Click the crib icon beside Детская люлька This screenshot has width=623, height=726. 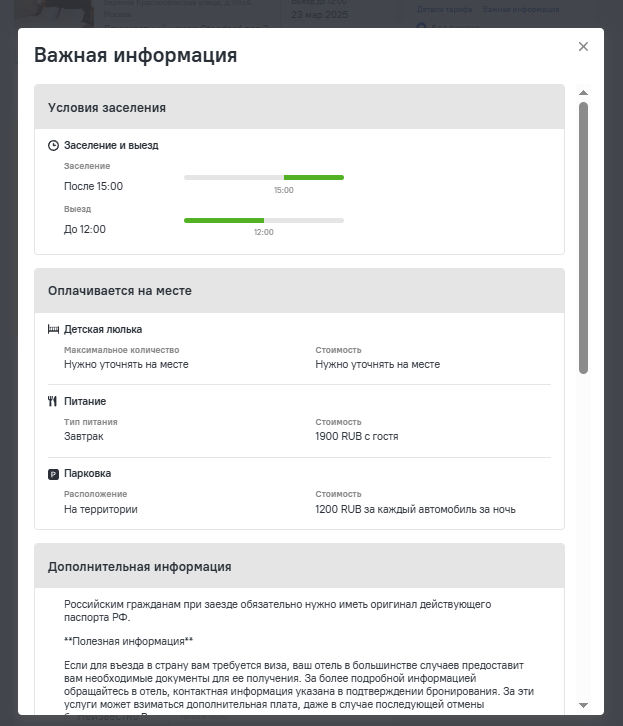click(53, 329)
